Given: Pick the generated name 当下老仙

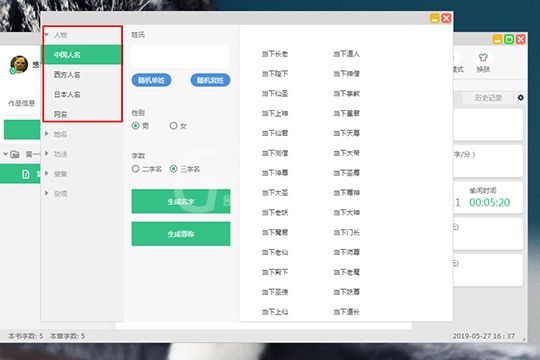Looking at the screenshot, I should [x=275, y=252].
